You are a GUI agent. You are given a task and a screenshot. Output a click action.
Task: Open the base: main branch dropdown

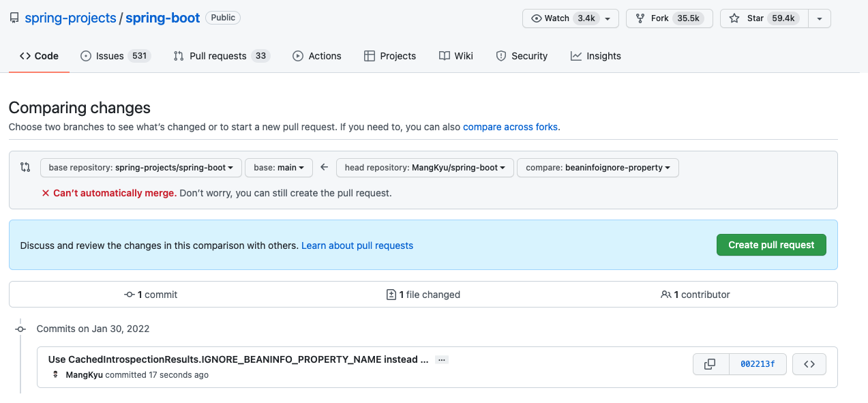(279, 167)
